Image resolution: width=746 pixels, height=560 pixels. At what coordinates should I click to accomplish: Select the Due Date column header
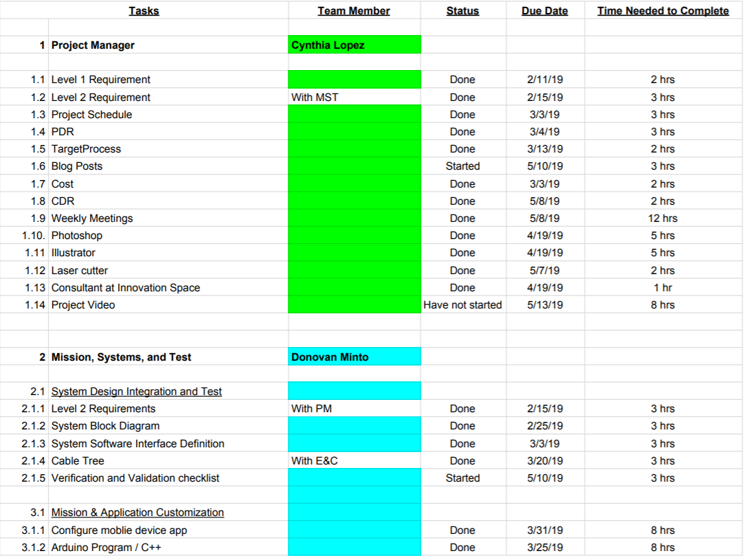click(544, 11)
